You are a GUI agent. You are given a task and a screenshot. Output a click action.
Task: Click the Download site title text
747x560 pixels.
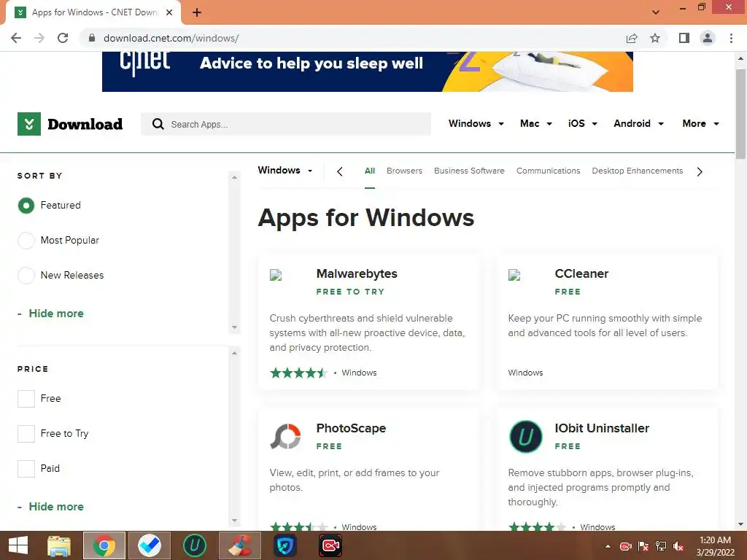[x=85, y=124]
